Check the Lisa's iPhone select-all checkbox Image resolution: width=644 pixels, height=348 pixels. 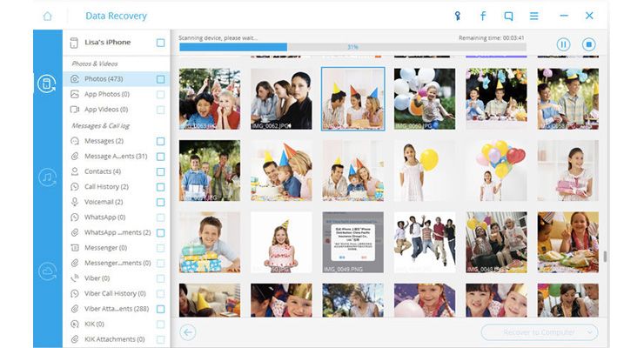click(160, 43)
